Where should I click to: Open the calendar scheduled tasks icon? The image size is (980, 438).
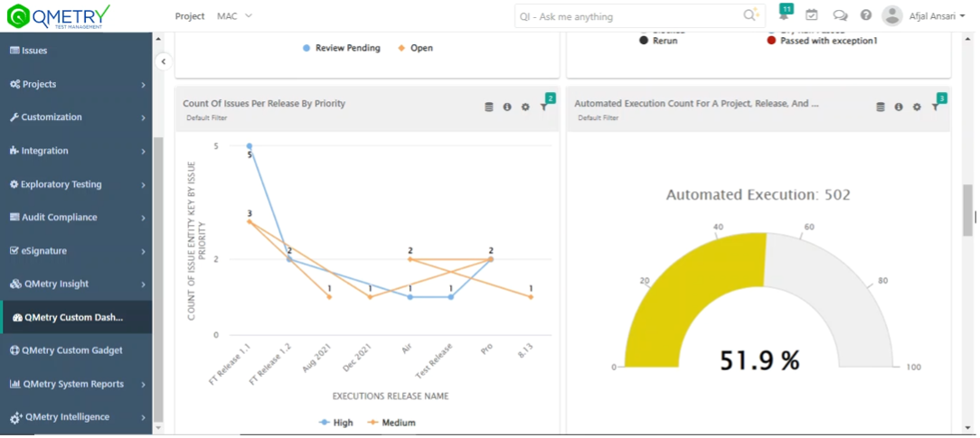click(x=811, y=15)
